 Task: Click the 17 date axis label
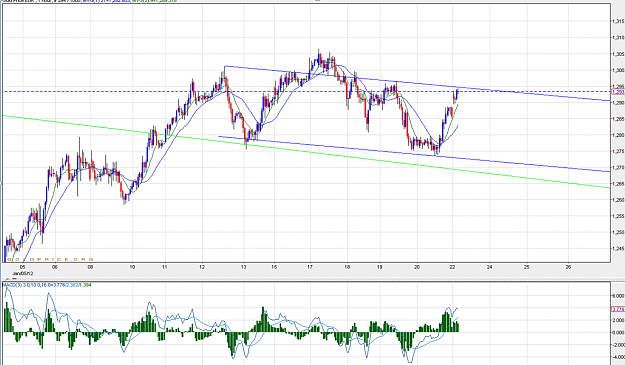310,267
